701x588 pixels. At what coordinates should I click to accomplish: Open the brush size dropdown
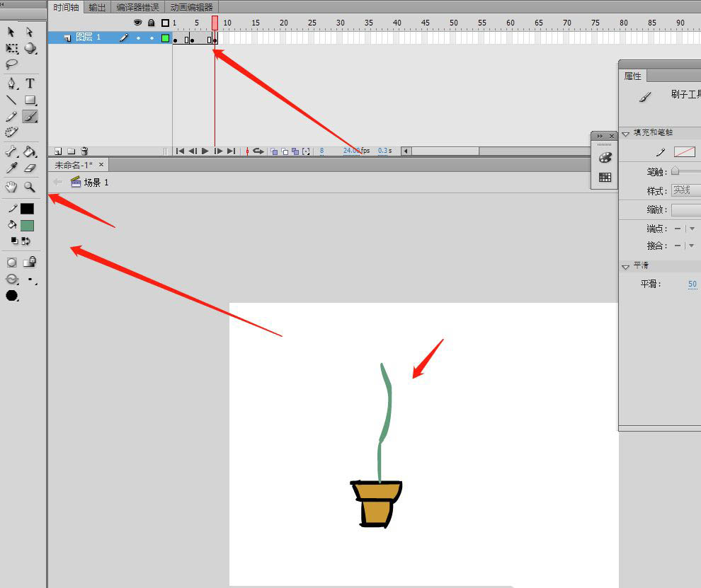tap(32, 280)
